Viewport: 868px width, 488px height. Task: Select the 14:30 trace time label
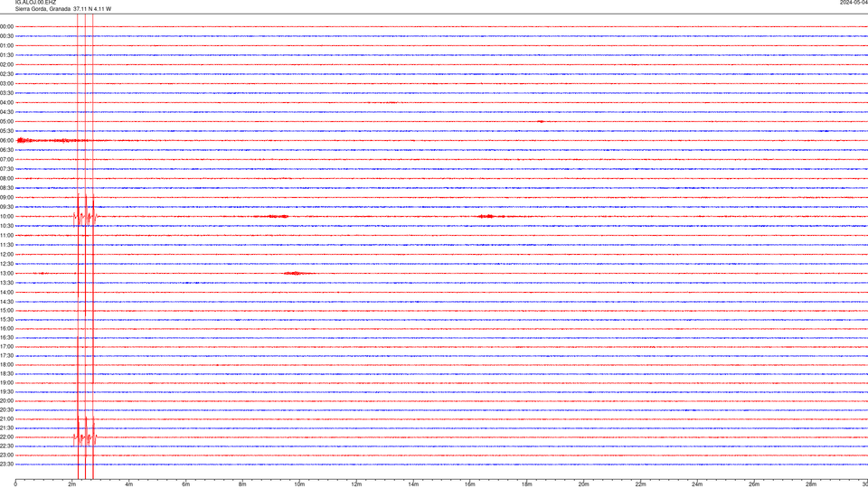[6, 302]
